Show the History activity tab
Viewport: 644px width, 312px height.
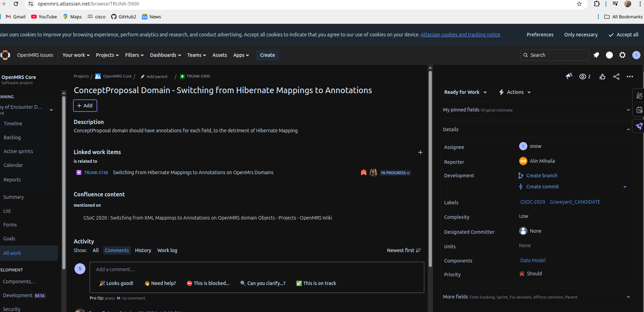(x=143, y=250)
